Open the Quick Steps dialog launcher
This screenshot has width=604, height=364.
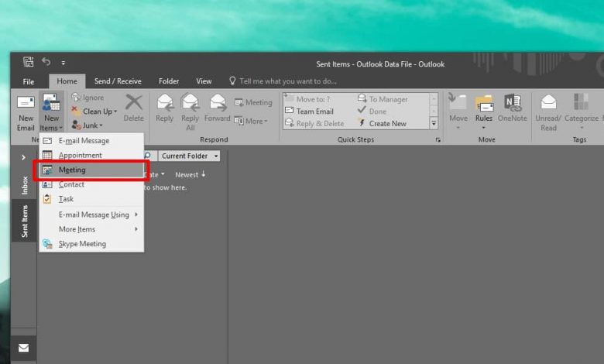pyautogui.click(x=438, y=140)
